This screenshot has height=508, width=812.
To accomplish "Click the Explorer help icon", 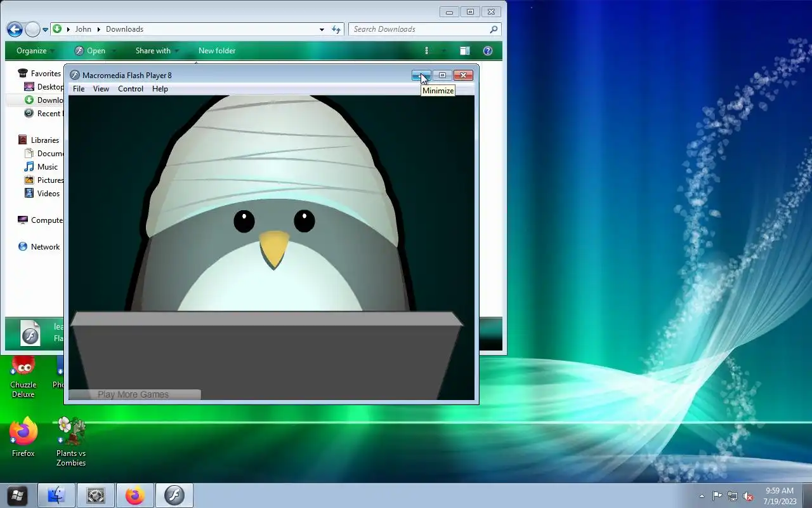I will tap(488, 51).
